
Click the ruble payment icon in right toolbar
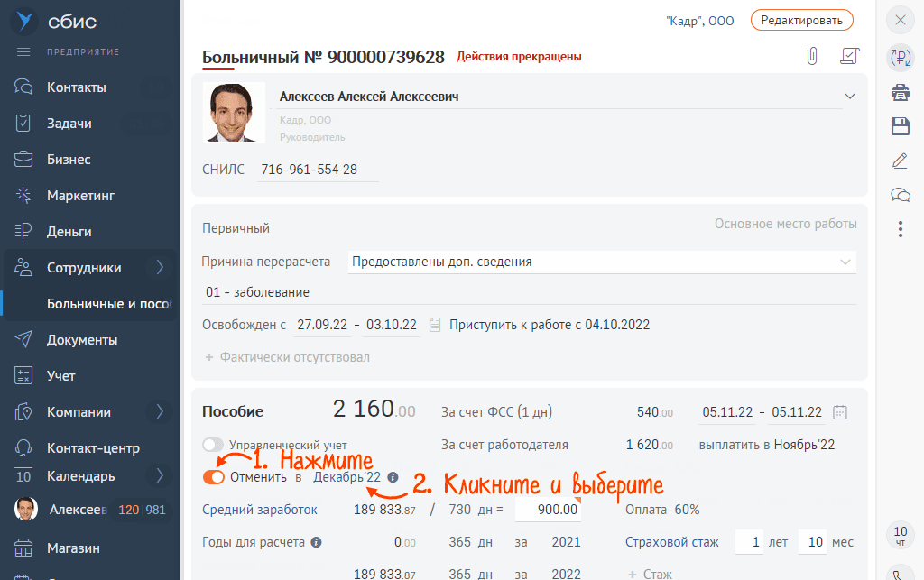tap(900, 58)
